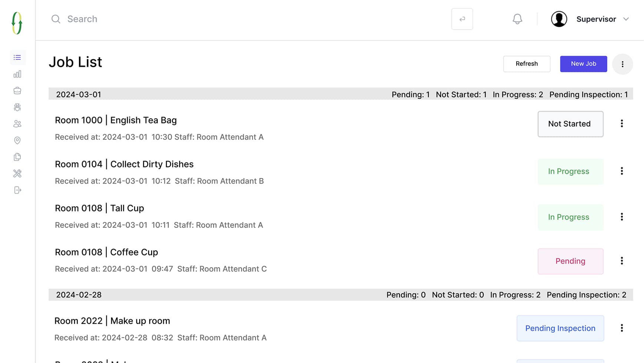
Task: Open the tools settings sidebar icon
Action: [17, 174]
